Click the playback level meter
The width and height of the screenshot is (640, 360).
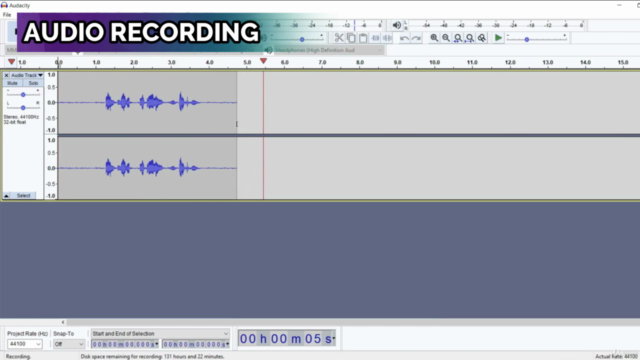tap(495, 25)
